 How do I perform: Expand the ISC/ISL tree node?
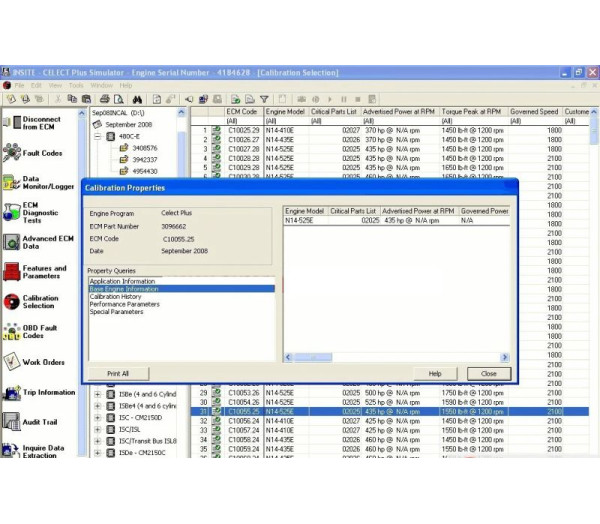pyautogui.click(x=98, y=429)
